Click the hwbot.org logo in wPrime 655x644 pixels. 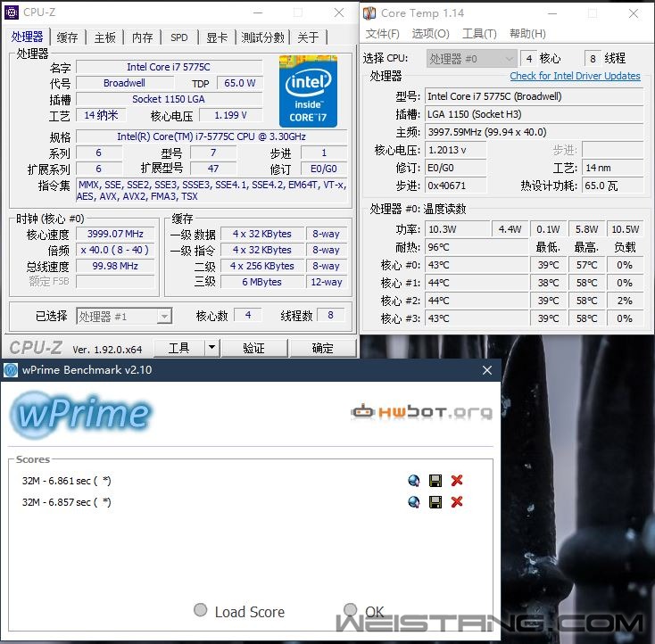[421, 412]
